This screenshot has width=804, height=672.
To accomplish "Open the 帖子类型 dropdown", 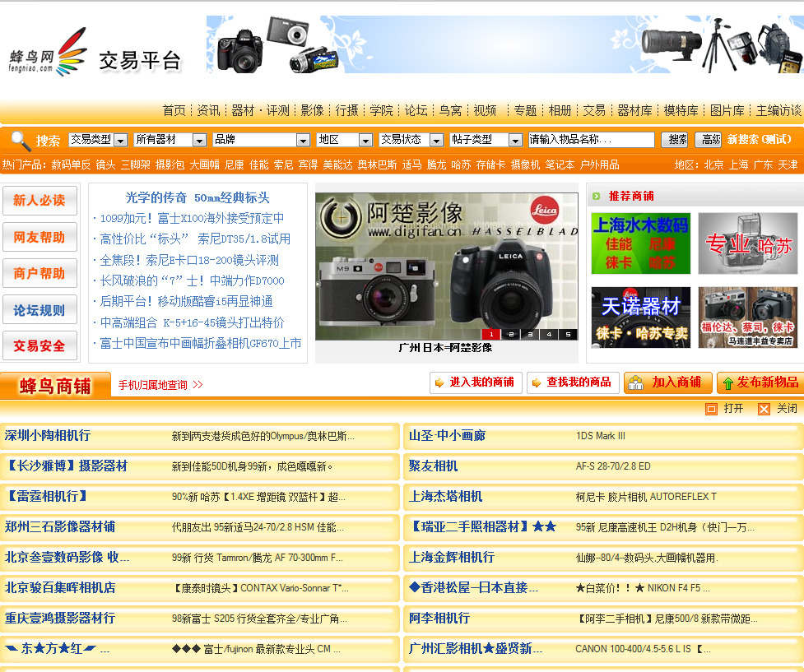I will click(486, 140).
